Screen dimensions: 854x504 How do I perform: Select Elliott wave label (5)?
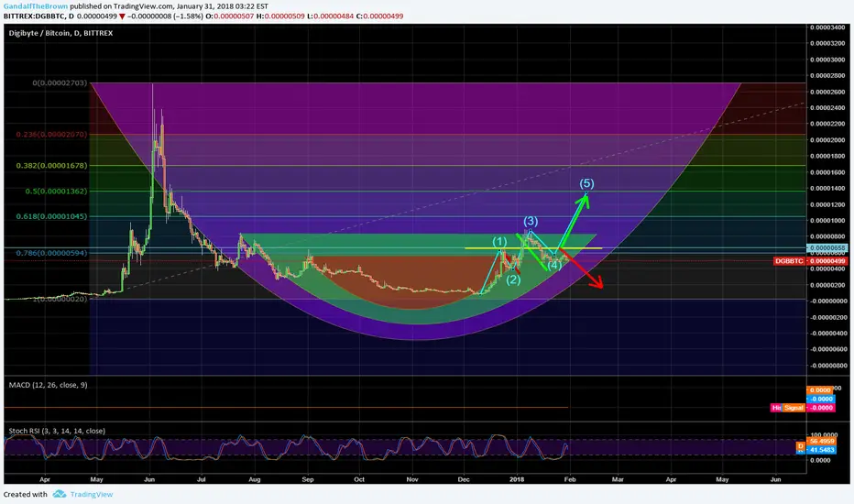click(x=586, y=183)
